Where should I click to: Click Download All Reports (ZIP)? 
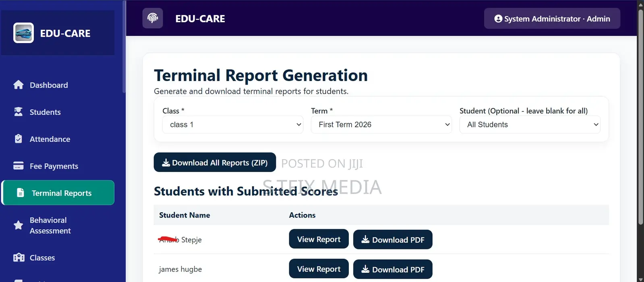215,162
